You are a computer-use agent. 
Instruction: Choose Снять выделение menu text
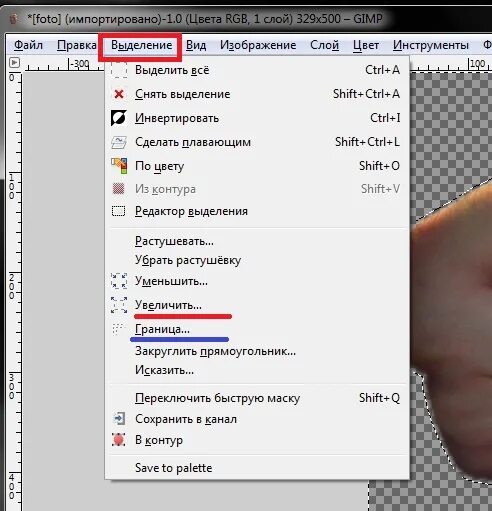click(183, 94)
